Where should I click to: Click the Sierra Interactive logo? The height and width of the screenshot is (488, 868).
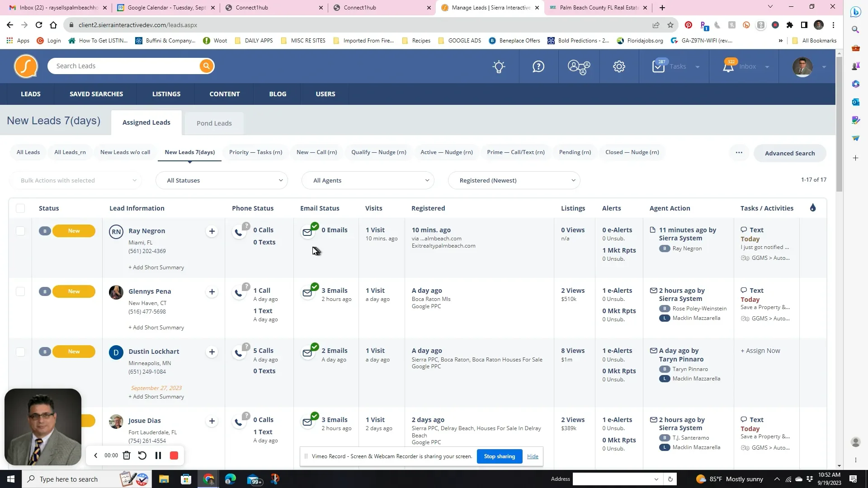[26, 66]
